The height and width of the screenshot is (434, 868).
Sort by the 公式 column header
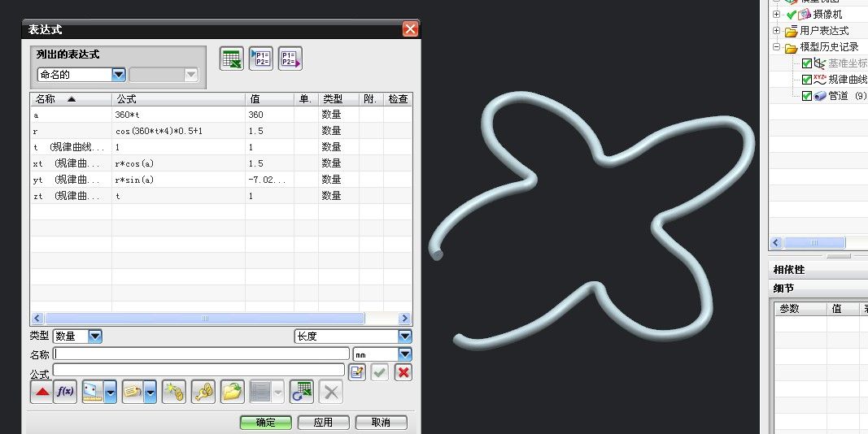pyautogui.click(x=177, y=99)
